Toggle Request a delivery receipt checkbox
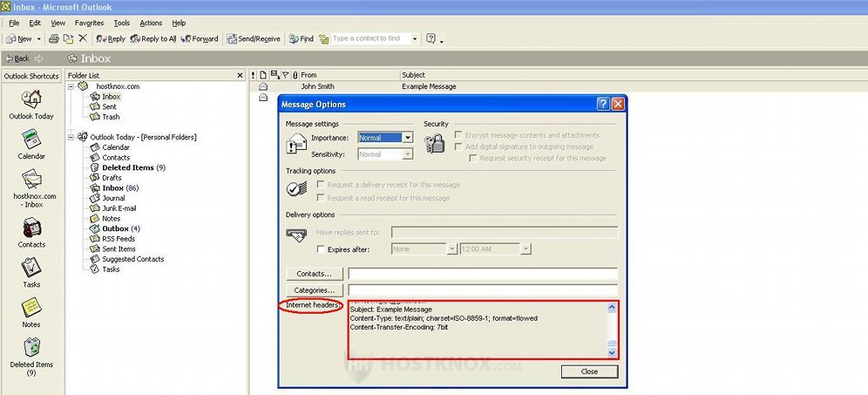Screen dimensions: 868x395 (320, 185)
